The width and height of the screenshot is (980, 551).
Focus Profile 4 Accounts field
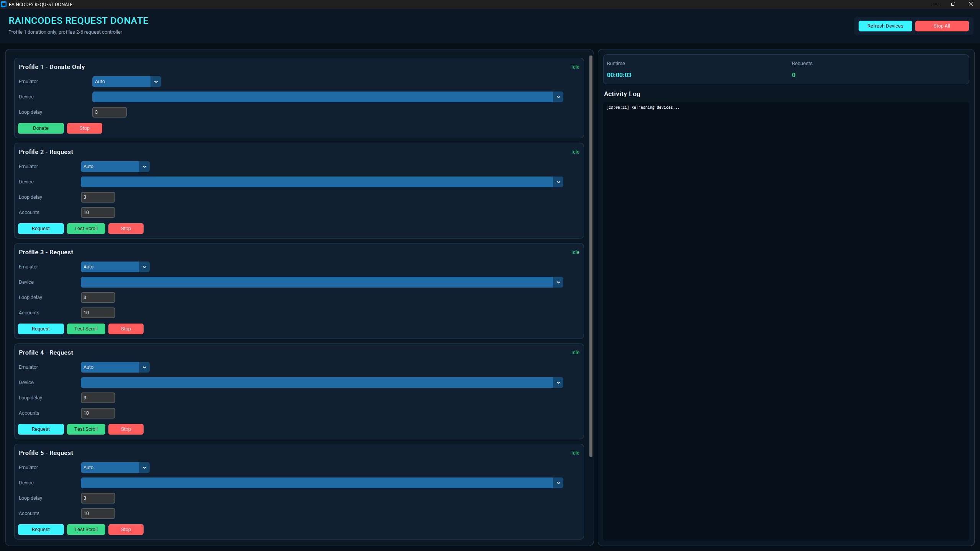point(98,413)
